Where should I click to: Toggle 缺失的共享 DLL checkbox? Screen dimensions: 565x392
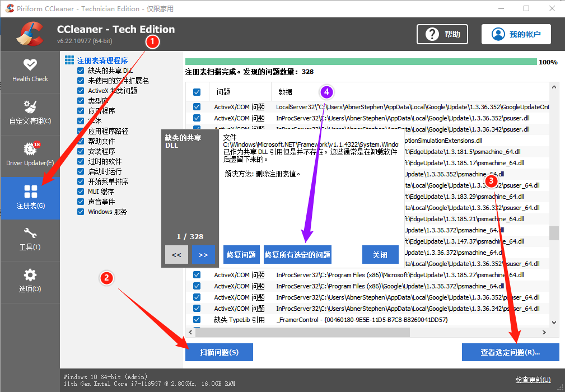[x=81, y=71]
